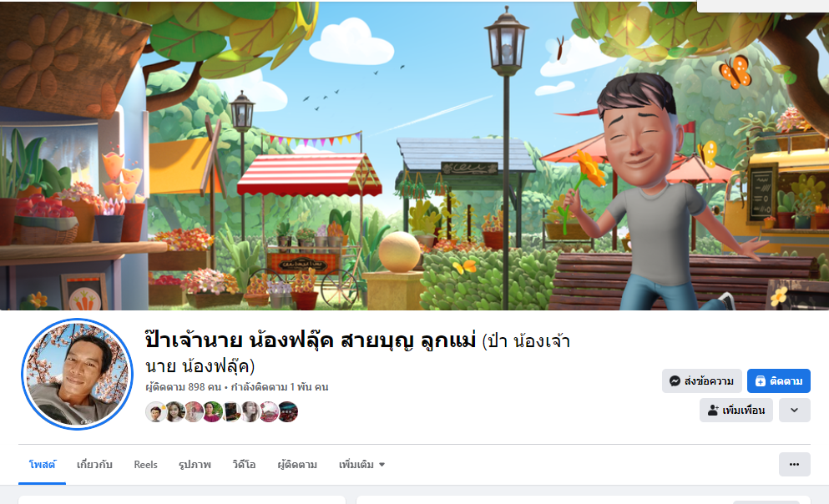Click the fourth follower avatar in green

point(213,411)
